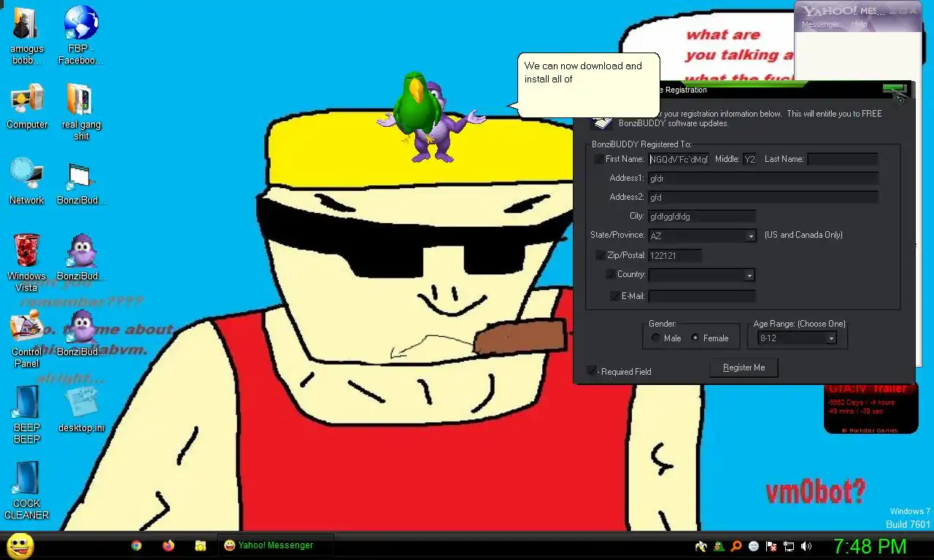Image resolution: width=934 pixels, height=560 pixels.
Task: Open the Messenger menu in Yahoo Messenger
Action: coord(821,24)
